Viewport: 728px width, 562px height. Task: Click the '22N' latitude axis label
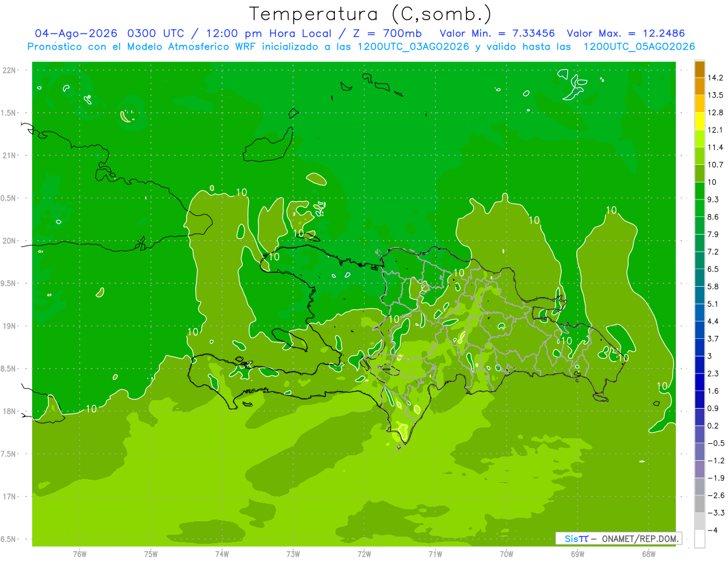point(9,70)
